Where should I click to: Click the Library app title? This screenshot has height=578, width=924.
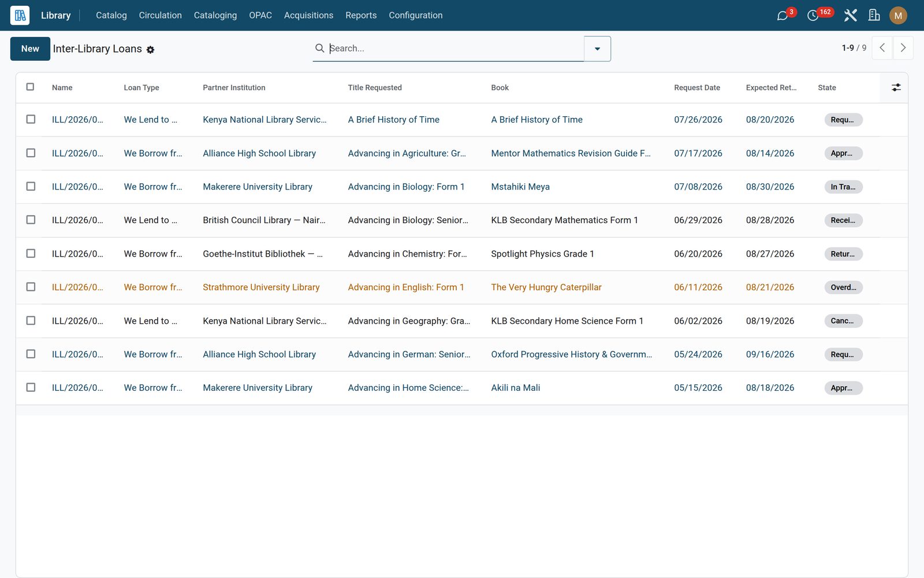[55, 16]
